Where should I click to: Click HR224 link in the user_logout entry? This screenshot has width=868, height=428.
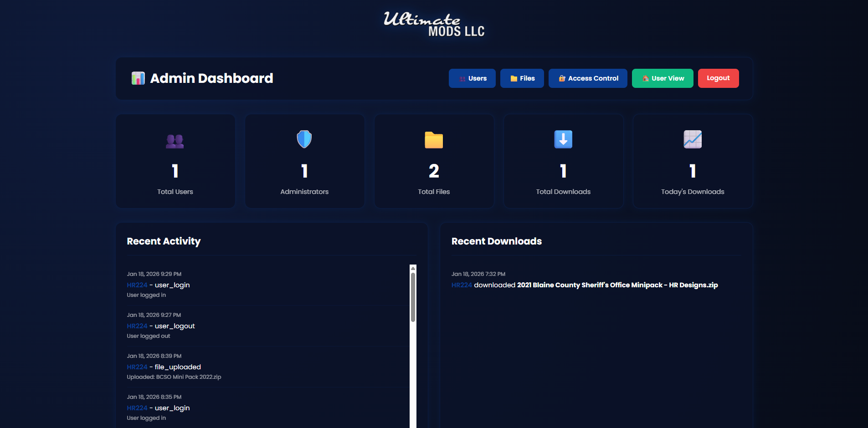click(137, 326)
